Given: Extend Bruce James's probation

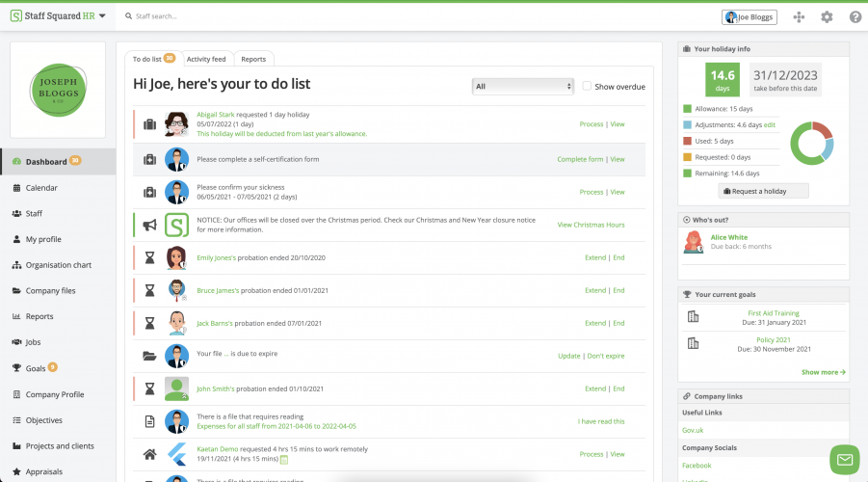Looking at the screenshot, I should pos(595,290).
